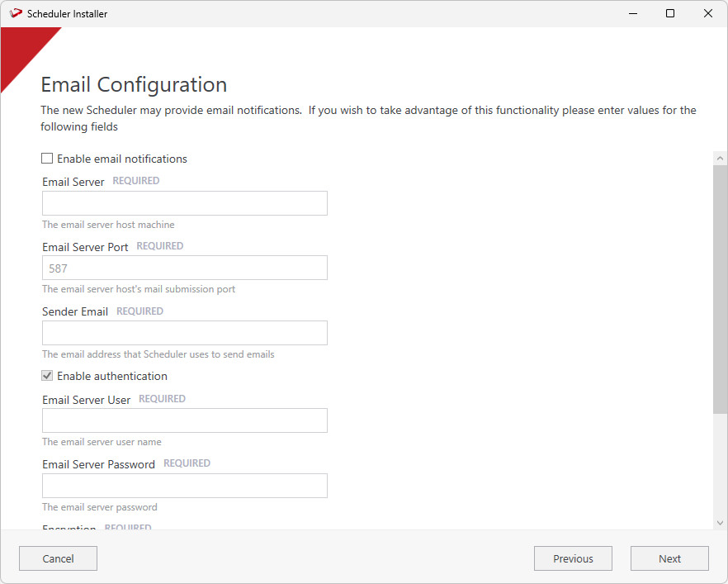The height and width of the screenshot is (584, 728).
Task: Focus the Email Server text field
Action: pos(184,203)
